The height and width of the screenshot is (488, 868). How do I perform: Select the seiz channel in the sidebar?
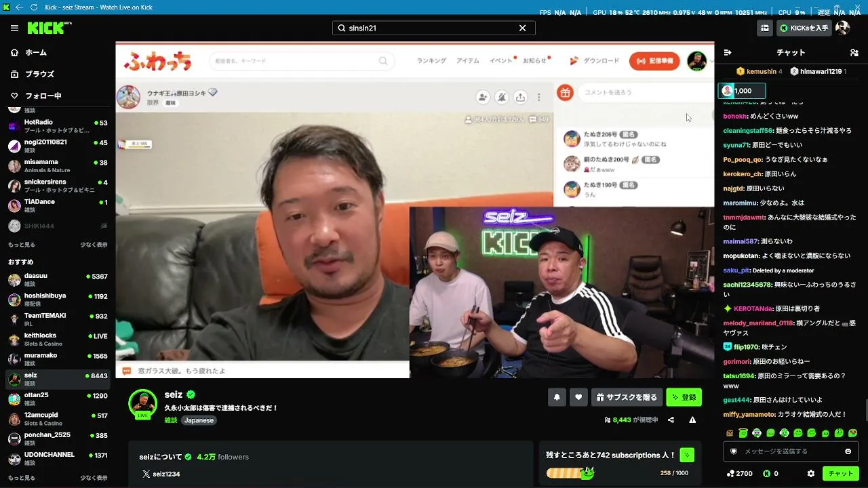pyautogui.click(x=58, y=379)
